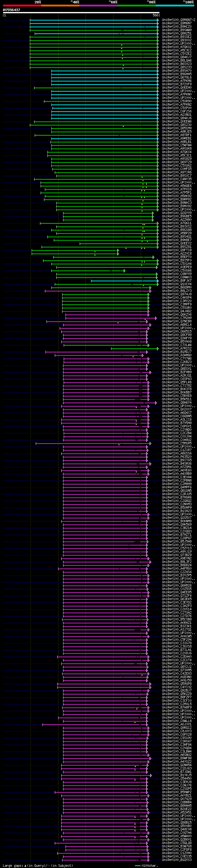The width and height of the screenshot is (197, 868).
Task: Select label UniRef100_Q0EEH0
Action: coord(177,88)
